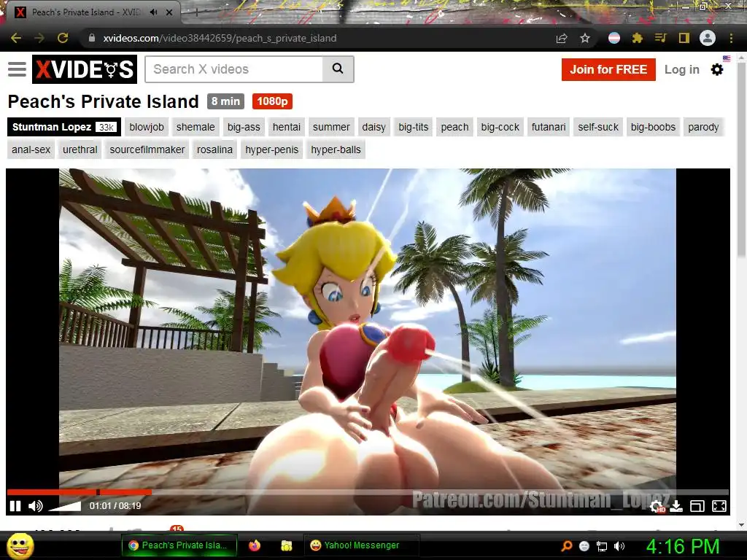The height and width of the screenshot is (560, 747).
Task: Bookmark this page with the star icon
Action: coord(585,38)
